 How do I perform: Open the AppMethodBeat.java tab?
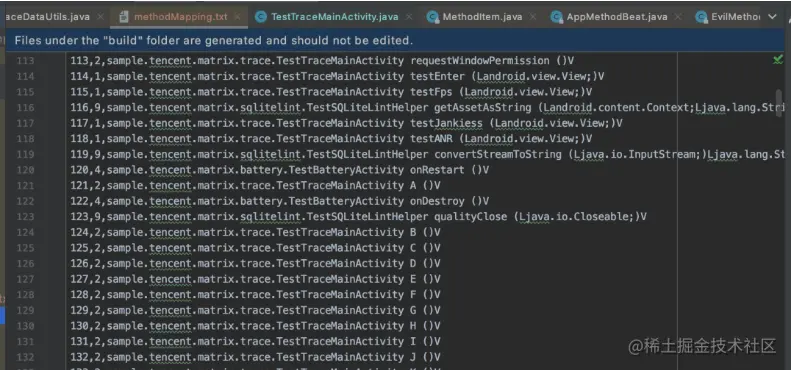(616, 17)
